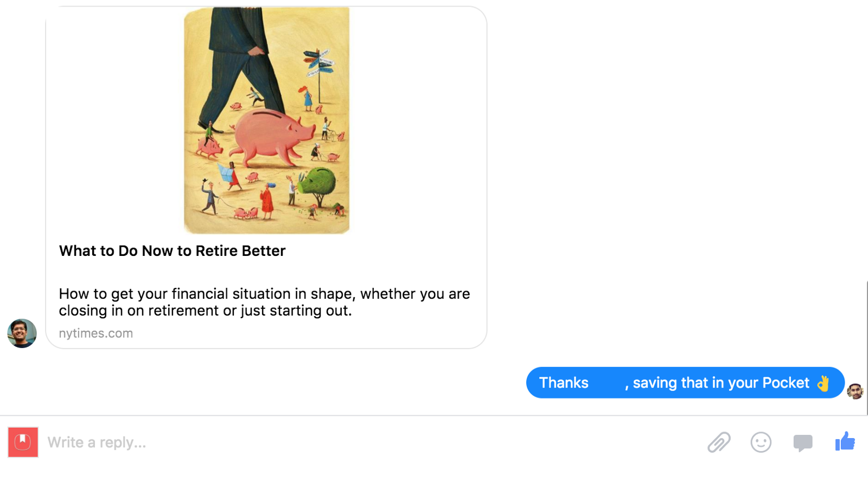868x482 pixels.
Task: Attach a file with the paperclip icon
Action: click(x=719, y=442)
